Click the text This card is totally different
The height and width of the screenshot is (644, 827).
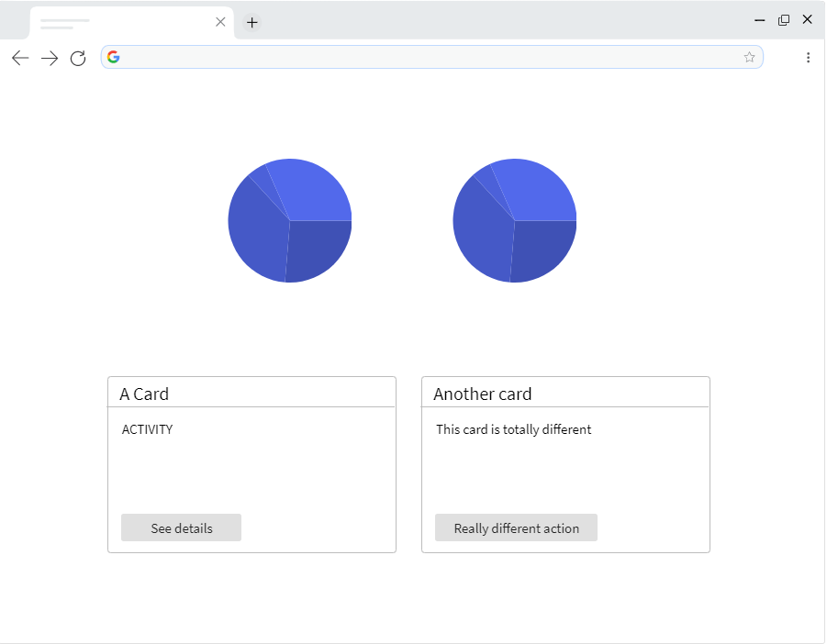(x=514, y=429)
